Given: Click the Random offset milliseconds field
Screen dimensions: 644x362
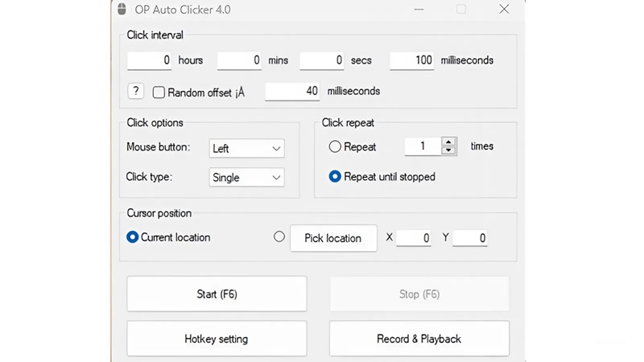Looking at the screenshot, I should [292, 92].
